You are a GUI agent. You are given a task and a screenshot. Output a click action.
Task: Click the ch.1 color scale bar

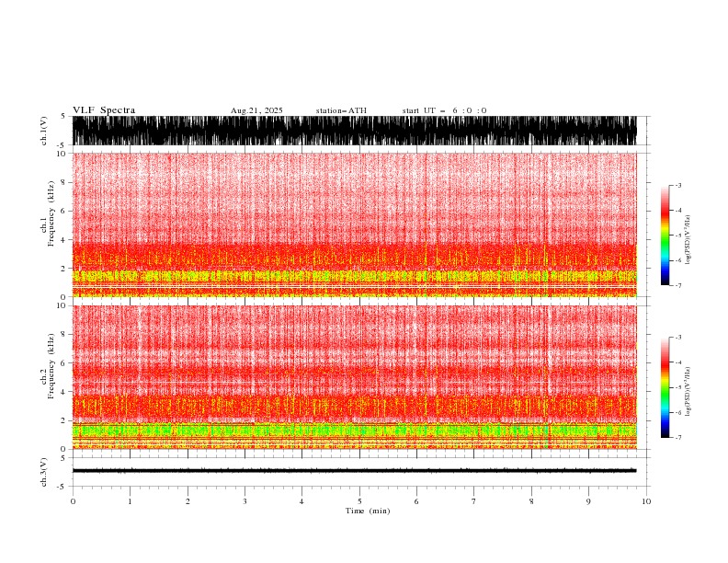coord(665,236)
